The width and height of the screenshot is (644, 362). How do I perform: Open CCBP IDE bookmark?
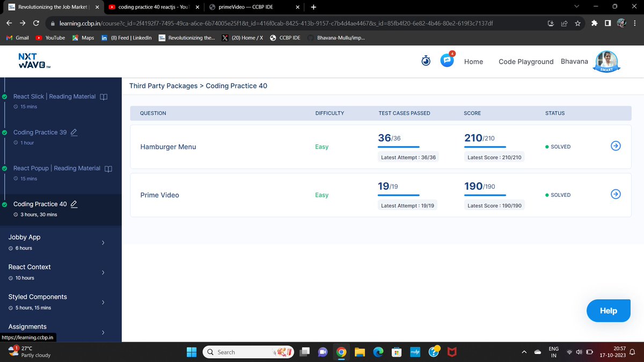coord(285,38)
